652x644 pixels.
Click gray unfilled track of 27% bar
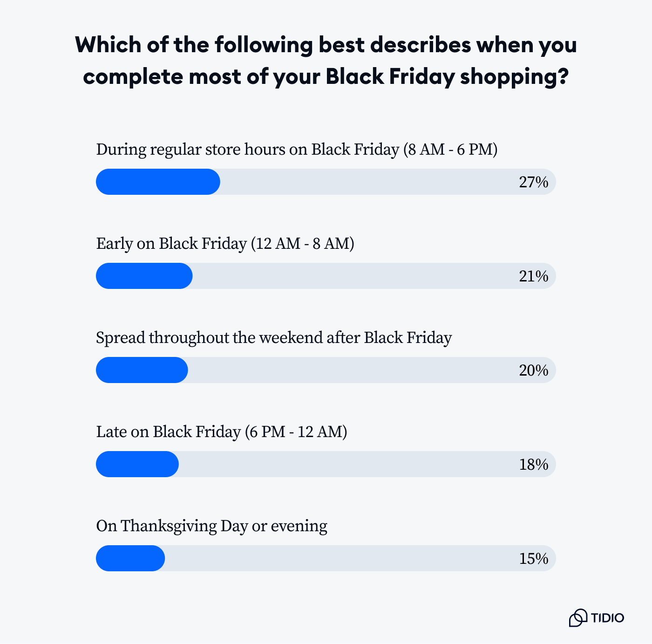(x=388, y=182)
